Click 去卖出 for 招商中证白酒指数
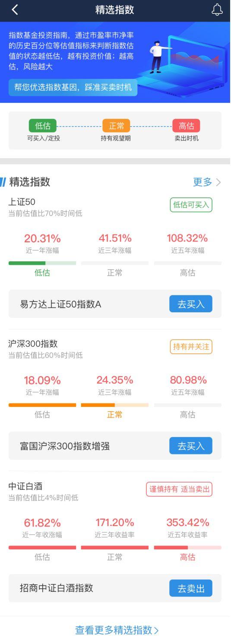This screenshot has height=644, width=231. tap(191, 588)
